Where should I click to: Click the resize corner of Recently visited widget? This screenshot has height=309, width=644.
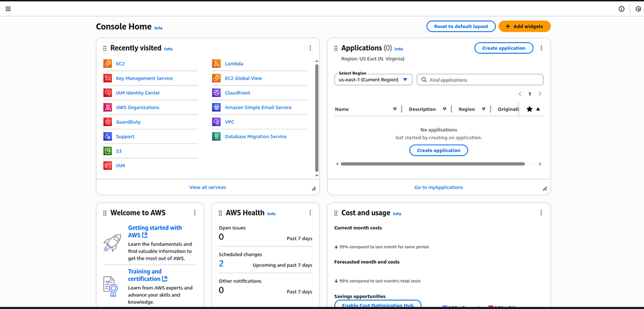click(314, 189)
